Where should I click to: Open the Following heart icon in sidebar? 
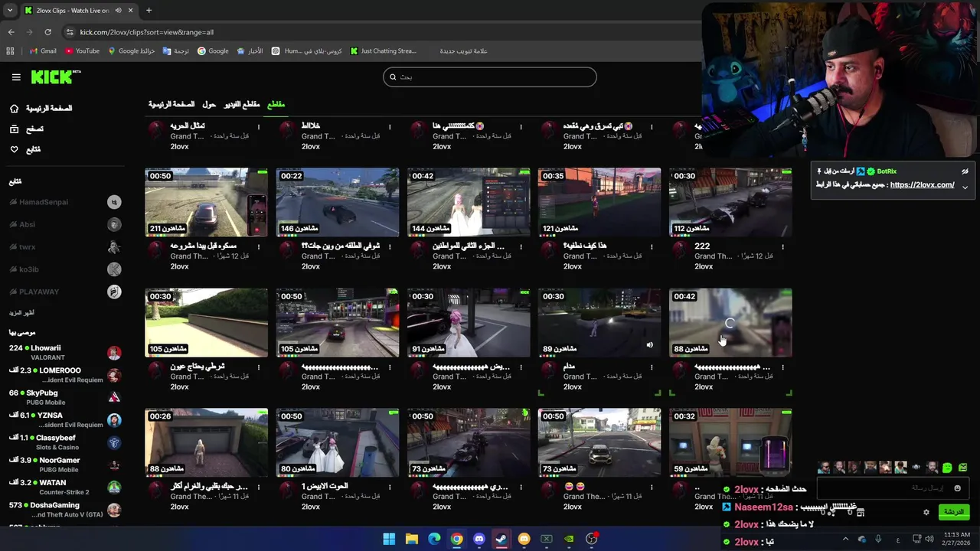click(14, 149)
